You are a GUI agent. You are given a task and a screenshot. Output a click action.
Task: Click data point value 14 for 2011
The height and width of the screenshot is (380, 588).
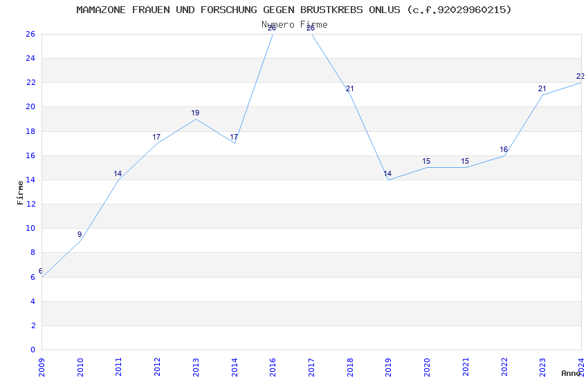point(118,173)
